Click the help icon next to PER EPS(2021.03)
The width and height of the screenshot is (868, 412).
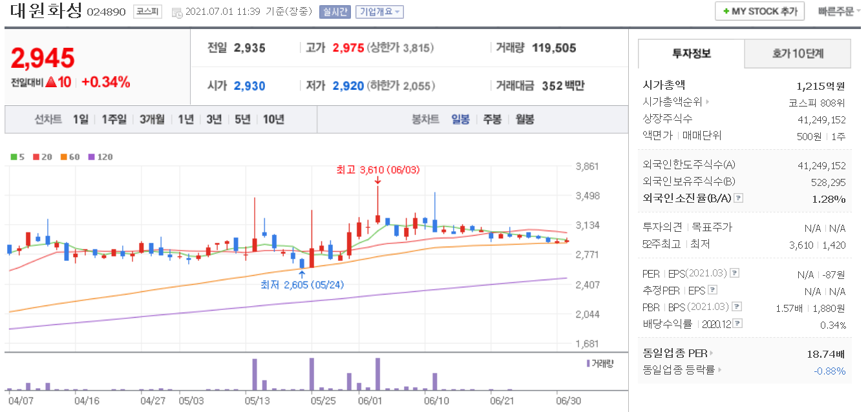coord(735,274)
